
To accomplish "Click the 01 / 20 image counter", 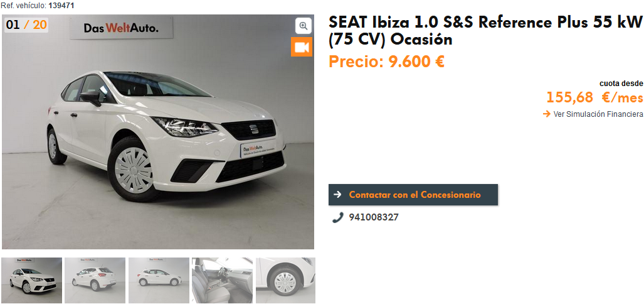I will tap(27, 24).
